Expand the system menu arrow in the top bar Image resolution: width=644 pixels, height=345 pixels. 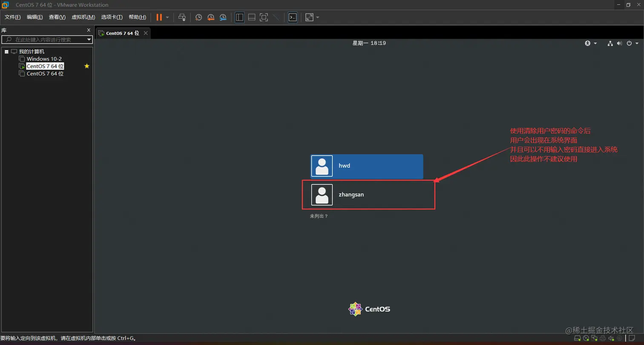(x=637, y=43)
